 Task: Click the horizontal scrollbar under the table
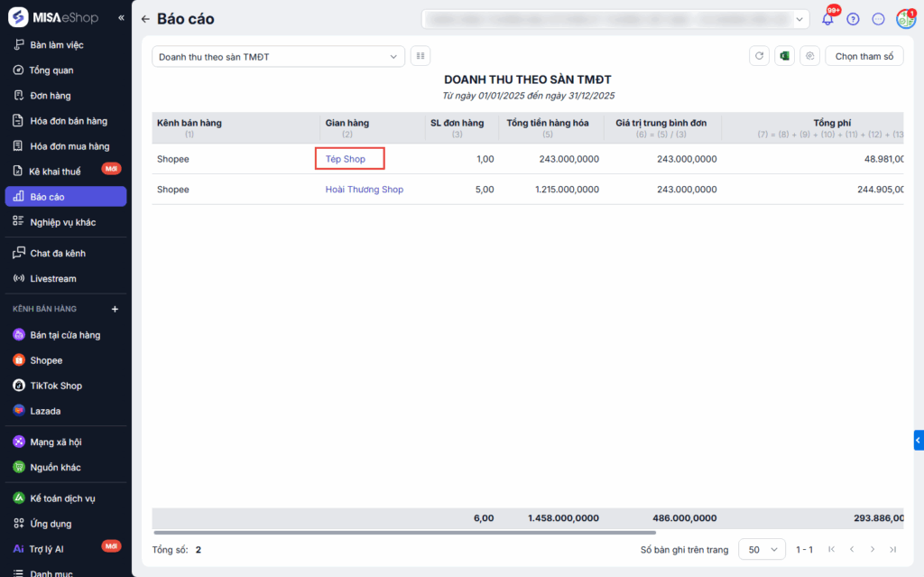point(405,532)
